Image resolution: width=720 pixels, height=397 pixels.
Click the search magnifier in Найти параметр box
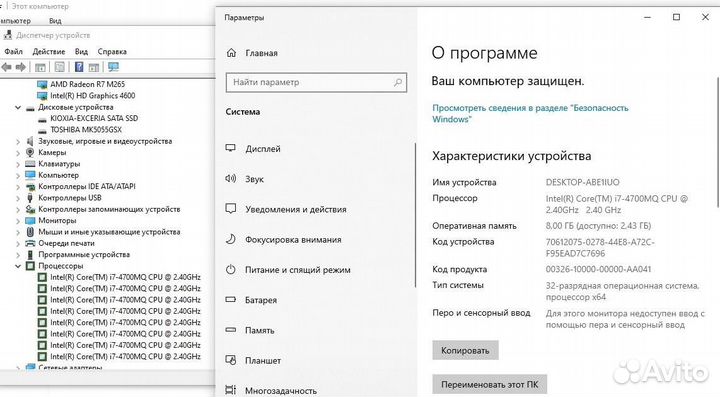click(398, 83)
